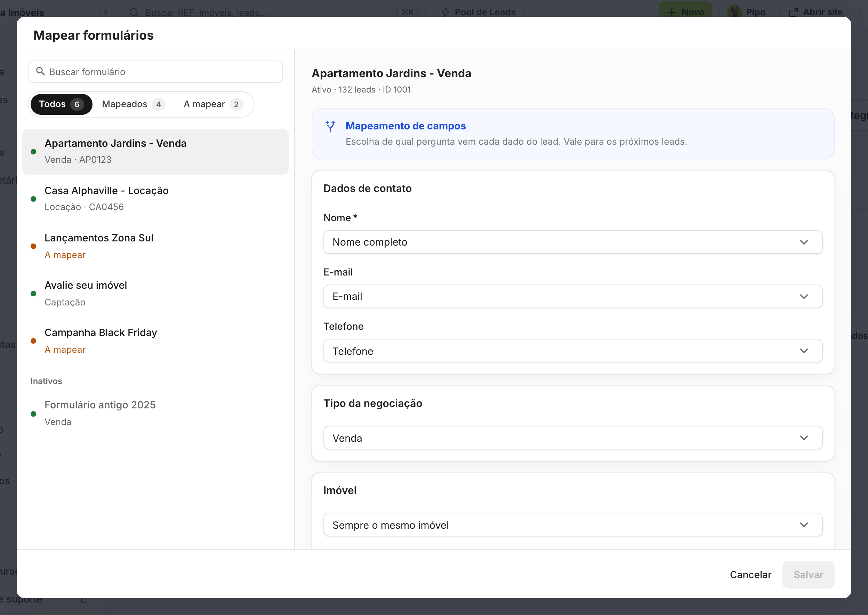The image size is (868, 615).
Task: Open the Sempre o mesmo imóvel dropdown
Action: pyautogui.click(x=572, y=525)
